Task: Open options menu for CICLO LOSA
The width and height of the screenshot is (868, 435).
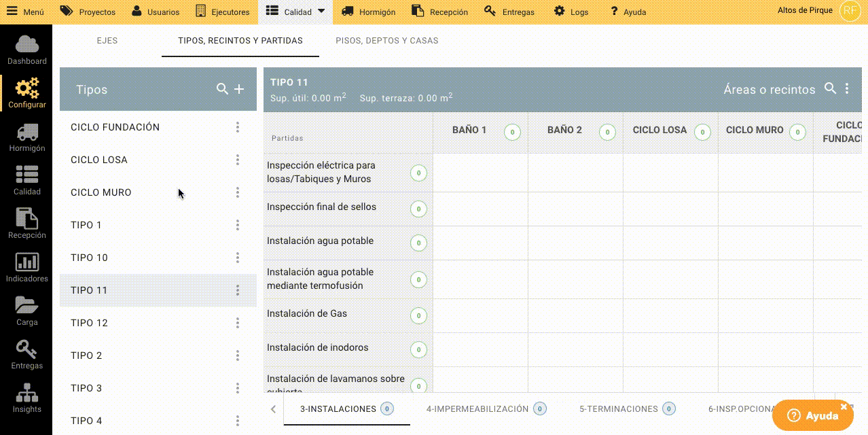Action: click(x=238, y=160)
